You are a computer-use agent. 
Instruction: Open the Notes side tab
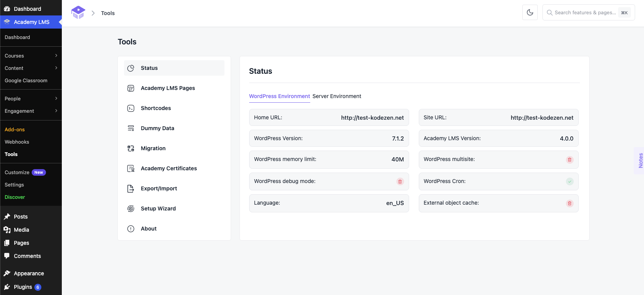tap(640, 161)
